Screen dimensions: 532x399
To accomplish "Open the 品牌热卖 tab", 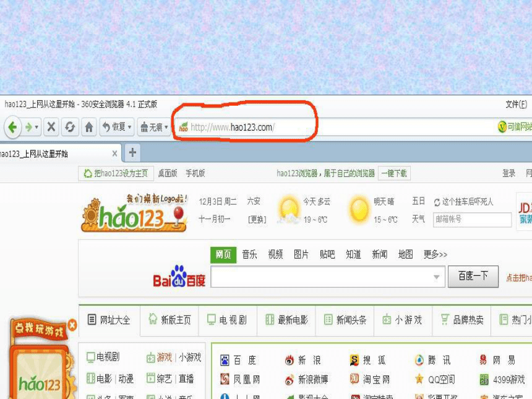I will 461,320.
